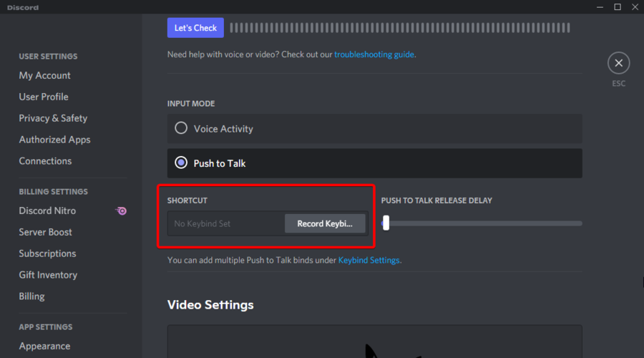Viewport: 644px width, 358px height.
Task: Select the Voice Activity radio button
Action: tap(181, 129)
